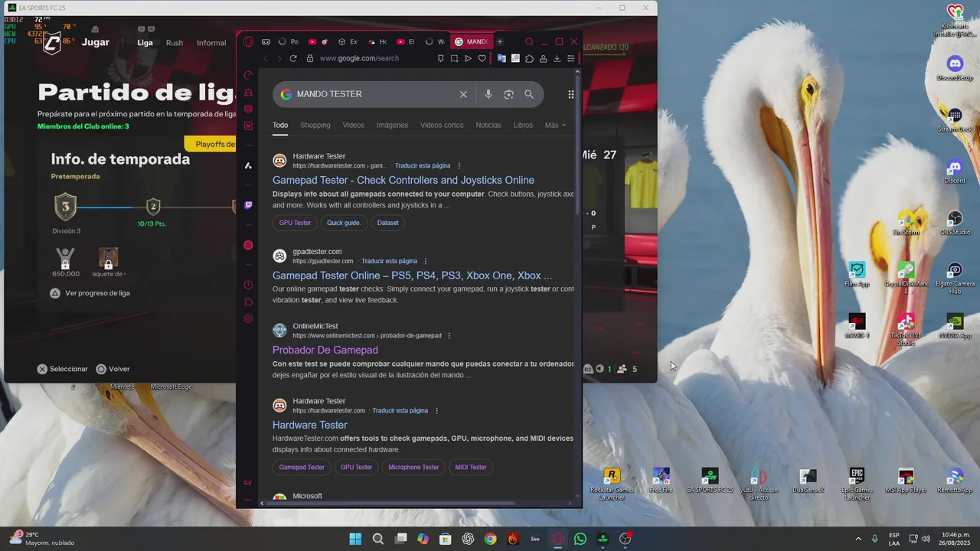The width and height of the screenshot is (980, 551).
Task: Switch to Videos results tab
Action: pos(354,125)
